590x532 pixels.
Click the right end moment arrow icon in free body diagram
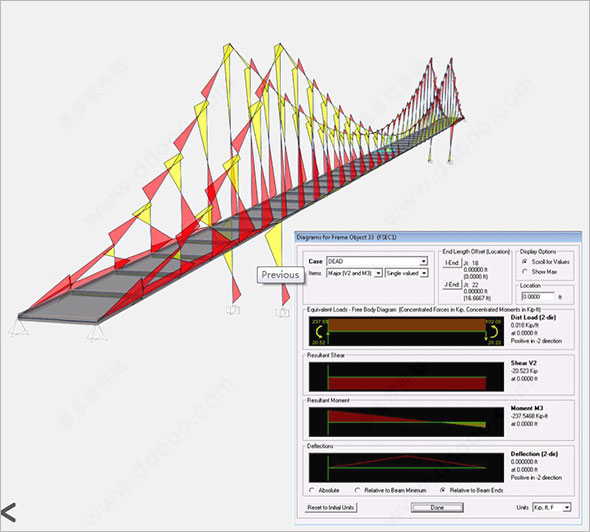[x=494, y=331]
